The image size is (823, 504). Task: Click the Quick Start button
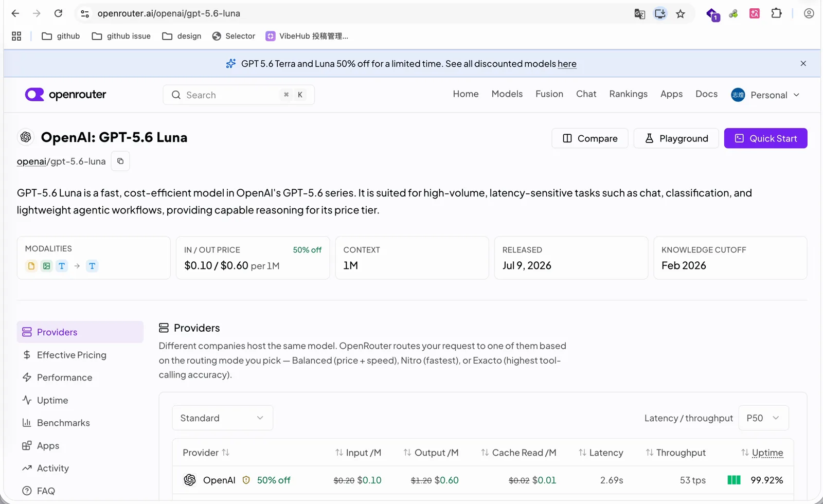pyautogui.click(x=765, y=138)
